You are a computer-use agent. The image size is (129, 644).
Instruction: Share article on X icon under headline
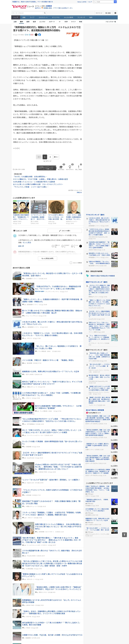pyautogui.click(x=36, y=35)
